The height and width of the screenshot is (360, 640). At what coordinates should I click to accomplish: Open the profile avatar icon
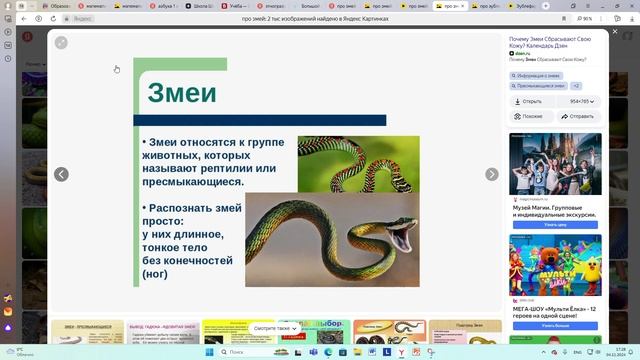click(7, 6)
